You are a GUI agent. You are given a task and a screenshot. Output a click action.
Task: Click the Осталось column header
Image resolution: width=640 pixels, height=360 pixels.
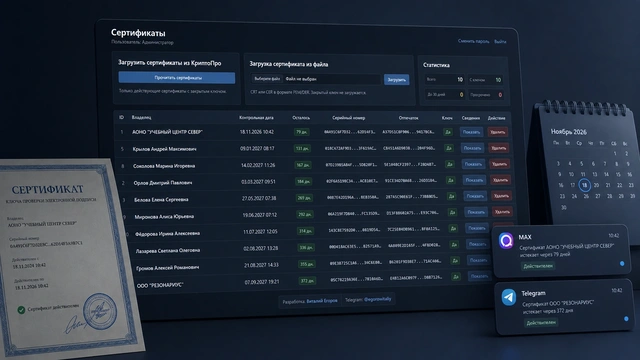[301, 118]
